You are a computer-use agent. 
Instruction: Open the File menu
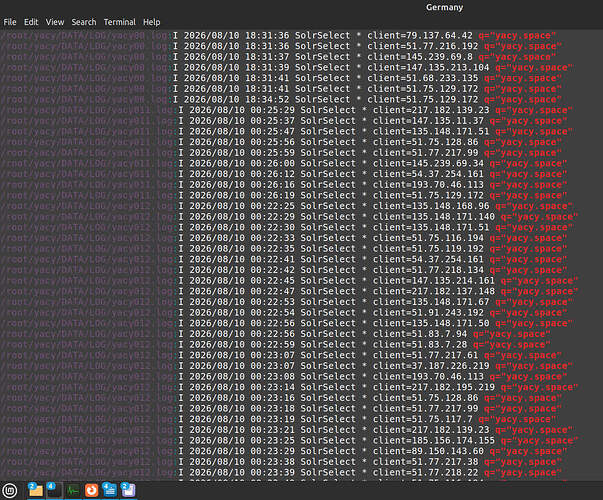coord(10,22)
